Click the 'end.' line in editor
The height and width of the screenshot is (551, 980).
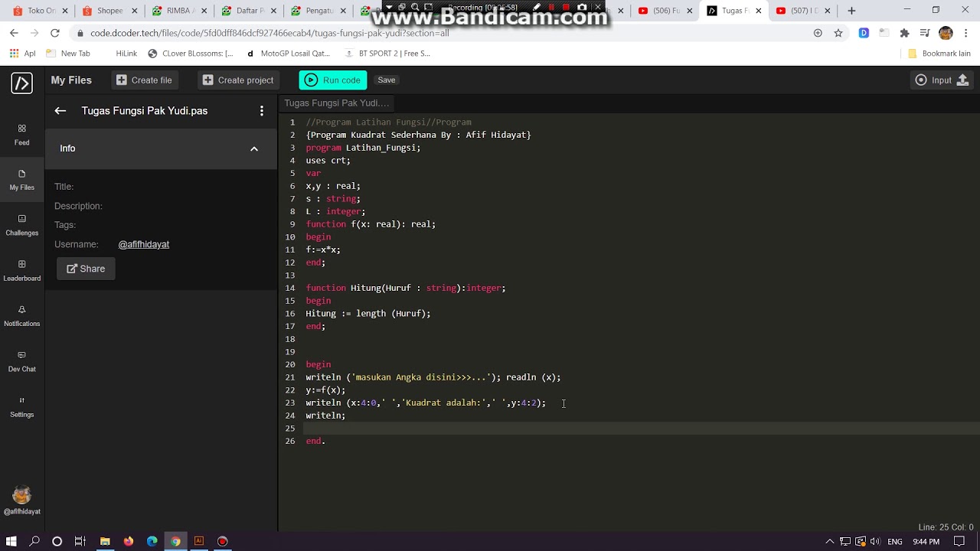(x=315, y=441)
